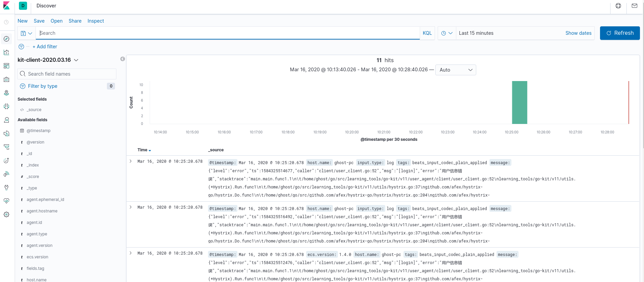The image size is (644, 282).
Task: Open the Maps app in sidebar
Action: [x=6, y=93]
